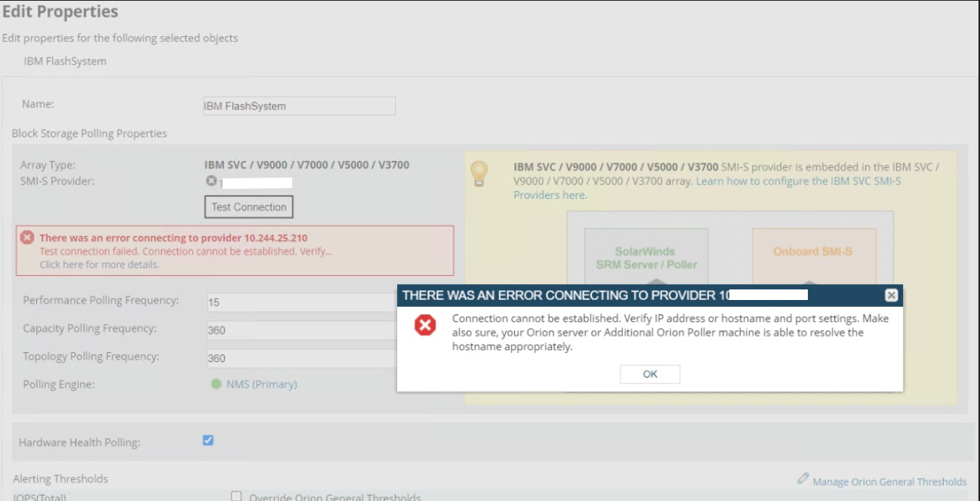
Task: Click the lightbulb tip icon
Action: pyautogui.click(x=479, y=173)
